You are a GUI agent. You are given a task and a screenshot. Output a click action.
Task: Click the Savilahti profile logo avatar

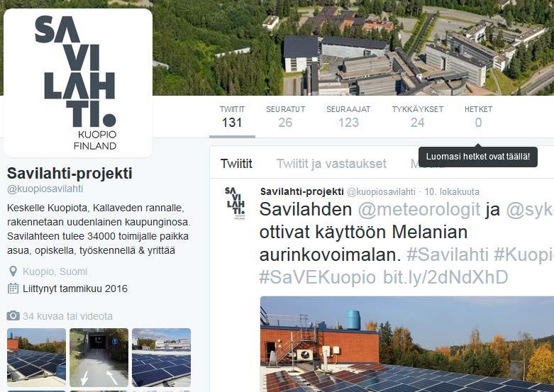point(78,83)
